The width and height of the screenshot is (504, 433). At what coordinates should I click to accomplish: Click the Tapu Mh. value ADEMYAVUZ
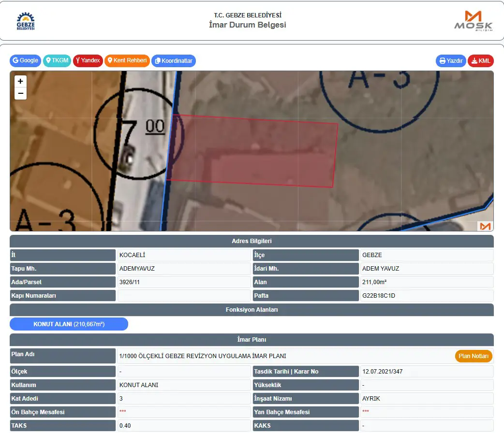tap(137, 269)
